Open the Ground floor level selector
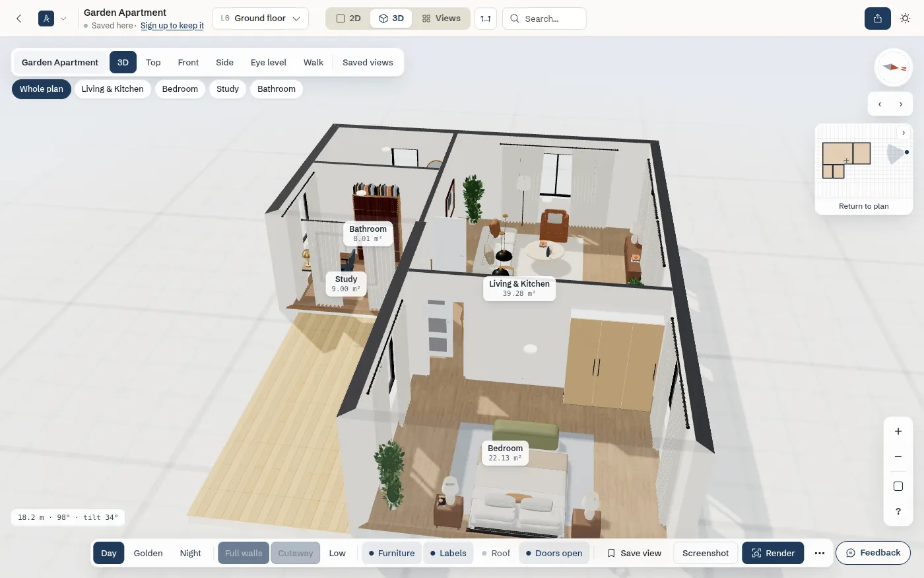Viewport: 924px width, 578px height. coord(260,18)
